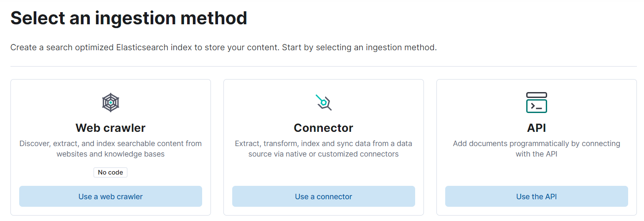Click the API card title
This screenshot has height=221, width=644.
[536, 128]
